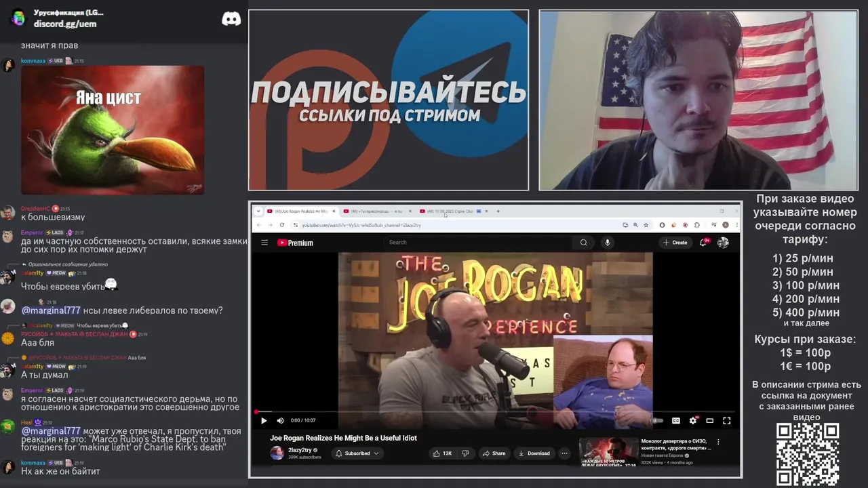Click the message 'А ты думал'
868x488 pixels.
click(x=45, y=375)
